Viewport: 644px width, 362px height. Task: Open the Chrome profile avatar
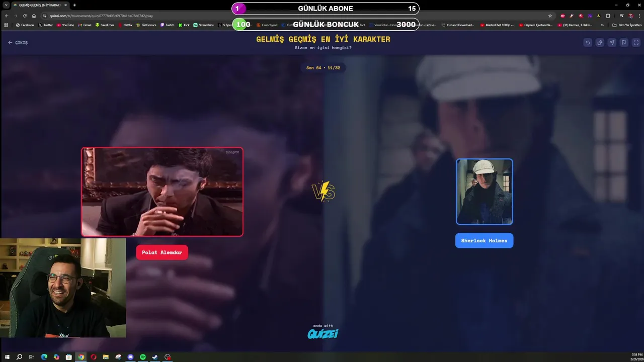coord(630,16)
